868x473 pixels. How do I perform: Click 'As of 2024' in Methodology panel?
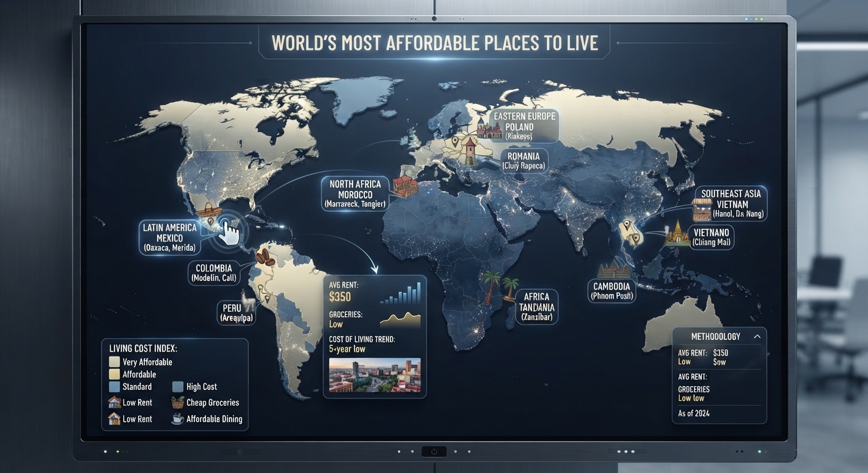[694, 413]
